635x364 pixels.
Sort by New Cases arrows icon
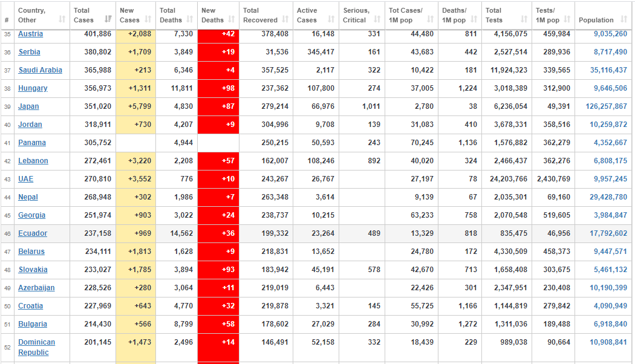pyautogui.click(x=148, y=19)
